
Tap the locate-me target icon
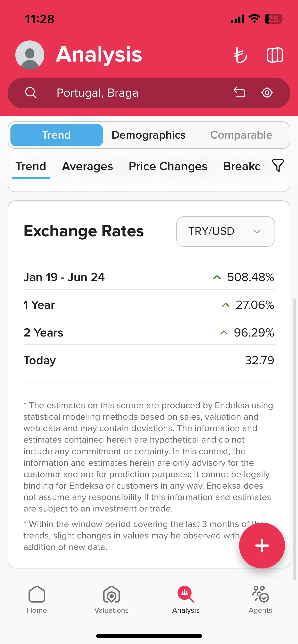tap(267, 93)
